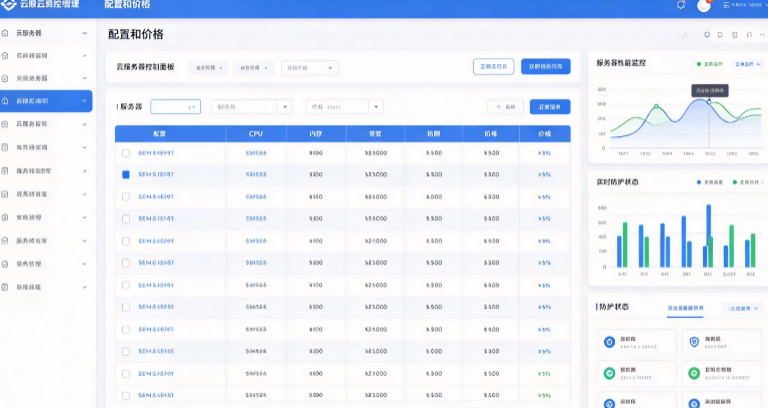Click the three-dot more icon in page toolbar
768x408 pixels.
pos(762,35)
